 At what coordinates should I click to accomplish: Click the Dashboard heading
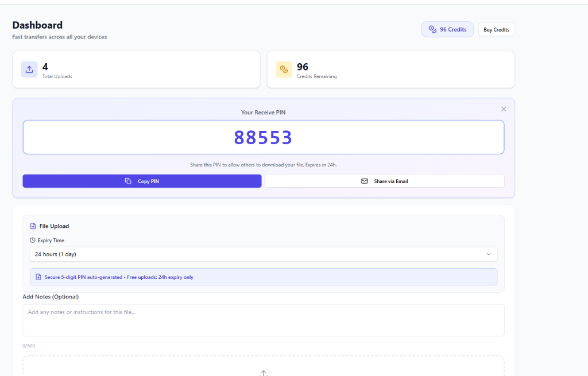click(x=37, y=25)
